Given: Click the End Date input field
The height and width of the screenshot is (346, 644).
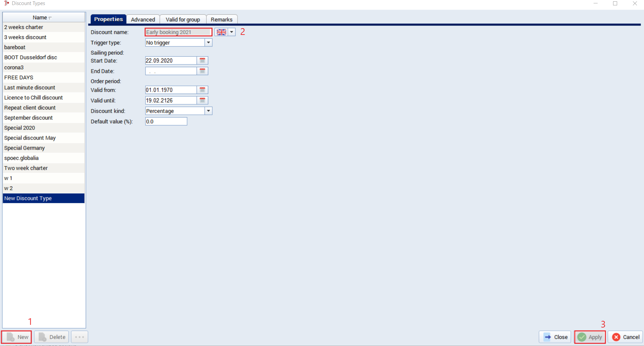Looking at the screenshot, I should pos(171,71).
